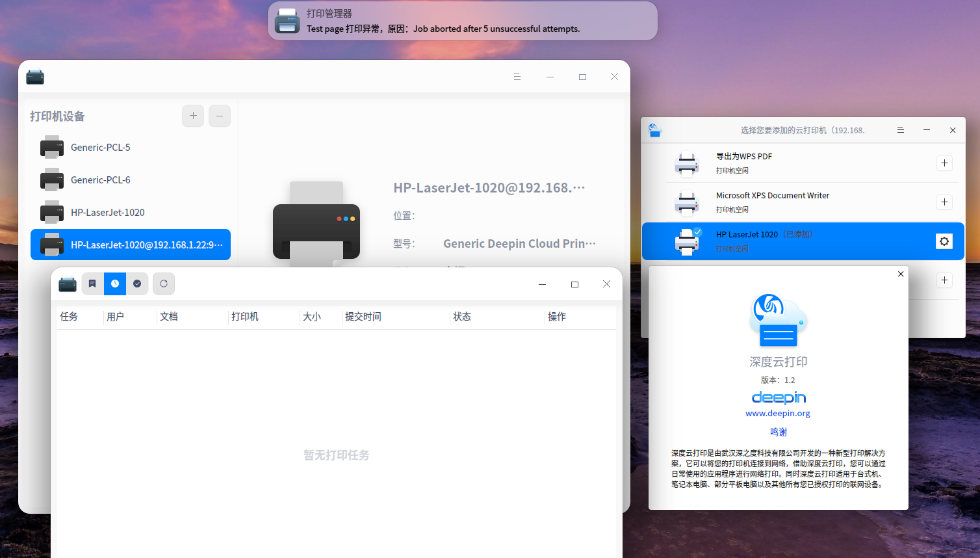Viewport: 980px width, 558px height.
Task: Open the Print Manager hamburger menu
Action: [517, 77]
